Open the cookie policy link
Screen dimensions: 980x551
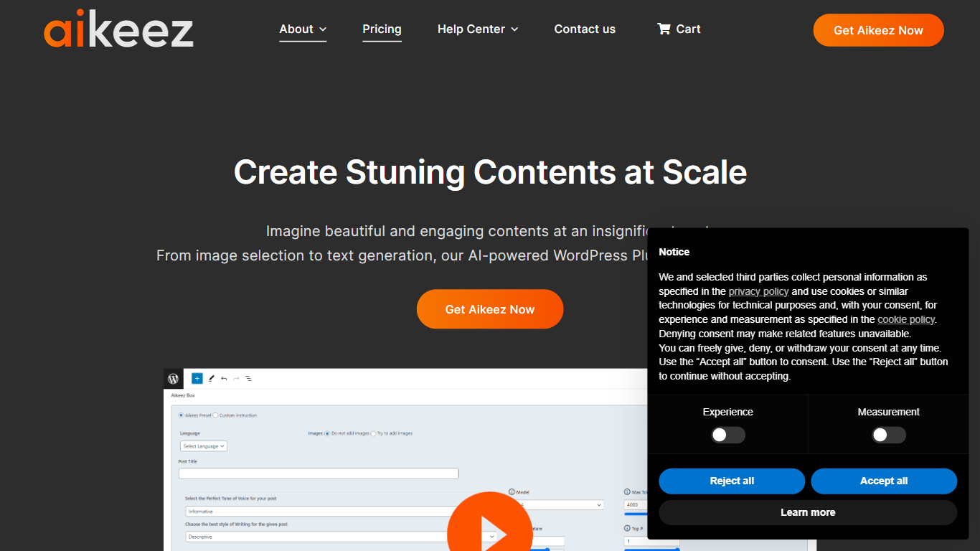pyautogui.click(x=906, y=319)
